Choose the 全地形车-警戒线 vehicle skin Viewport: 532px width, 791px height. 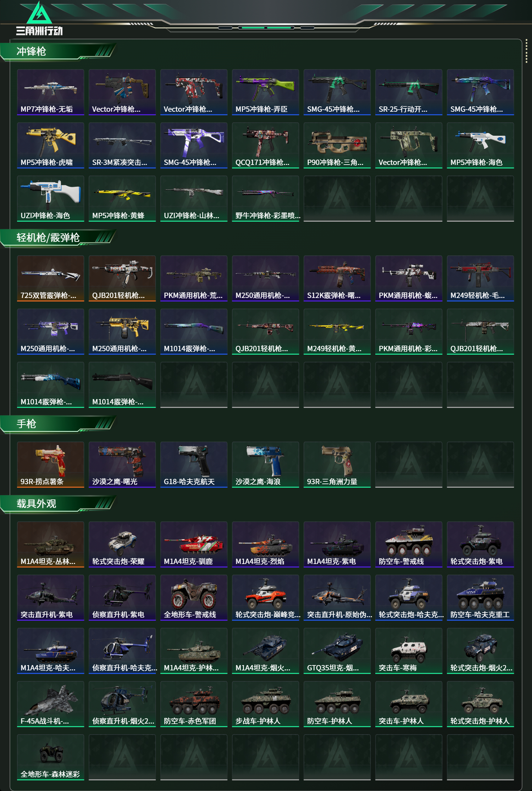(194, 598)
